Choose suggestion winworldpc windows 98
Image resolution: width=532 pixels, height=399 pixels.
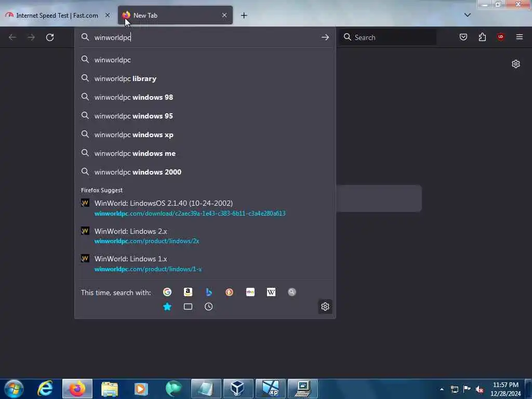205,97
